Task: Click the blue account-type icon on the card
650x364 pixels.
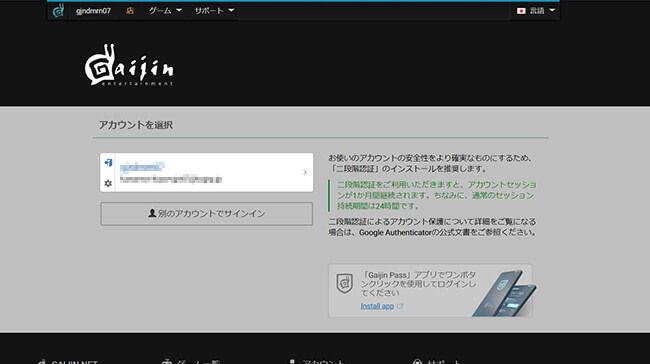Action: pyautogui.click(x=108, y=163)
